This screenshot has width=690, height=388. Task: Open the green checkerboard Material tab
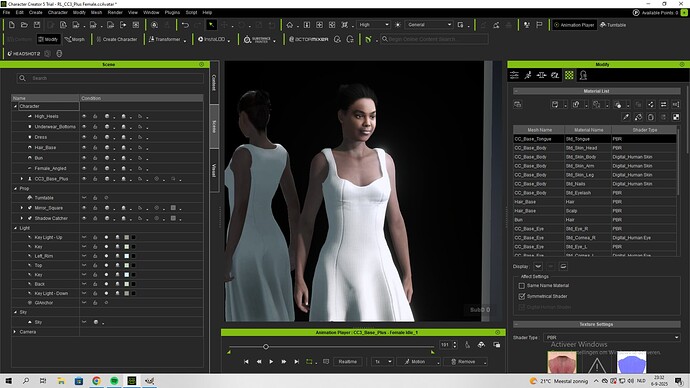569,75
